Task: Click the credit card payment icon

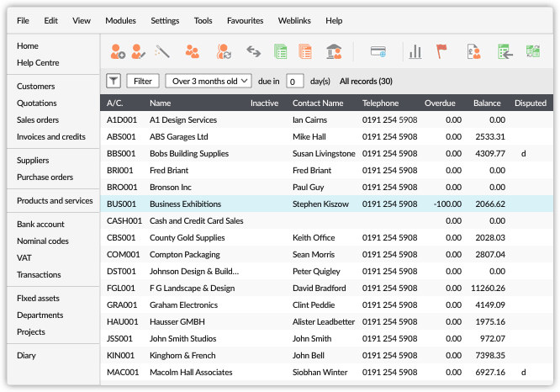Action: 378,52
